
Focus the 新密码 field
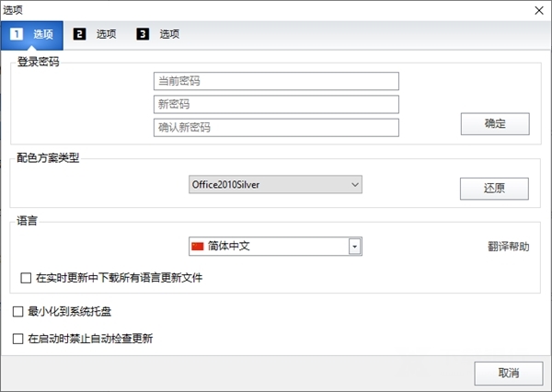tap(276, 104)
